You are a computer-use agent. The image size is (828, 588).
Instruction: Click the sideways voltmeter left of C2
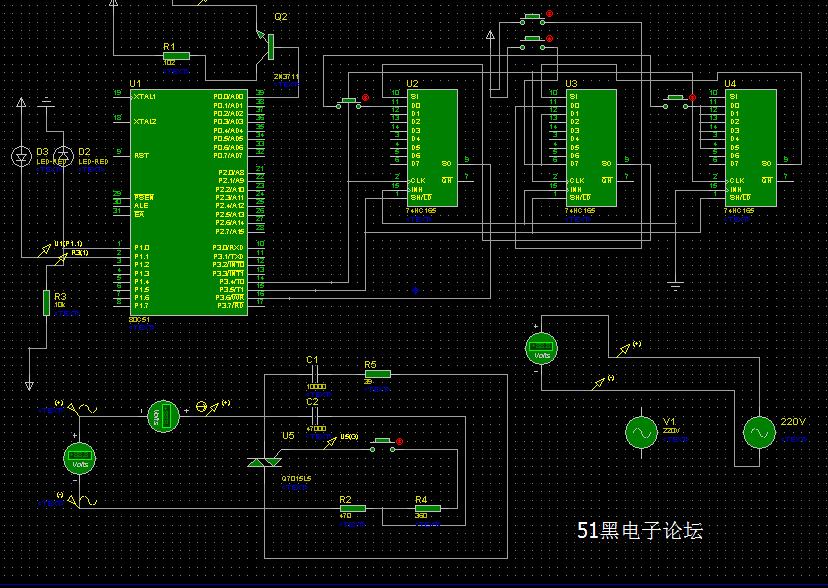(x=163, y=416)
